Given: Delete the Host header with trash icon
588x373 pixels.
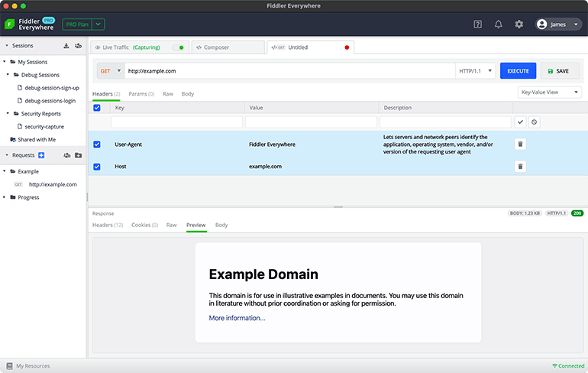Looking at the screenshot, I should tap(520, 166).
